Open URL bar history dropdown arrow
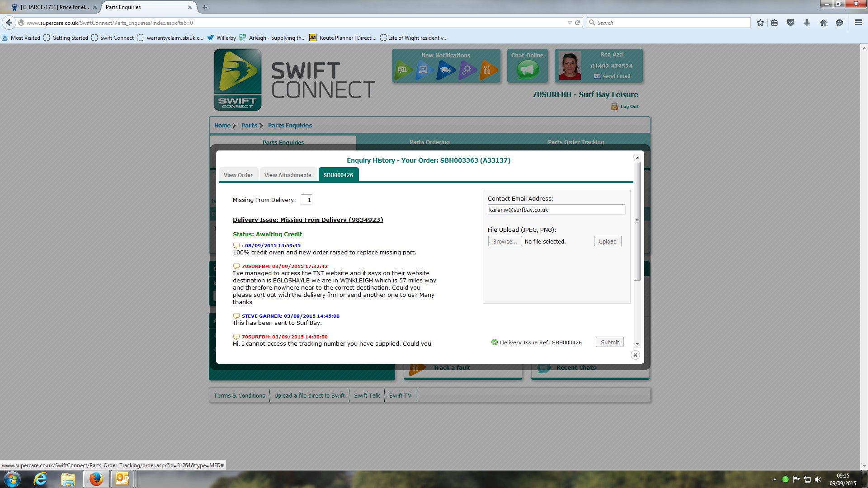This screenshot has width=868, height=488. 569,23
